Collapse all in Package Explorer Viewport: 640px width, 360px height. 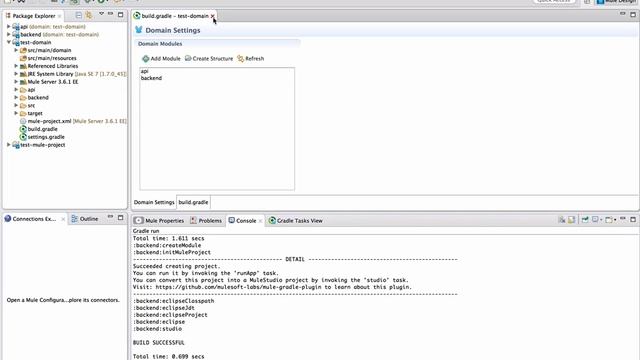(x=78, y=15)
